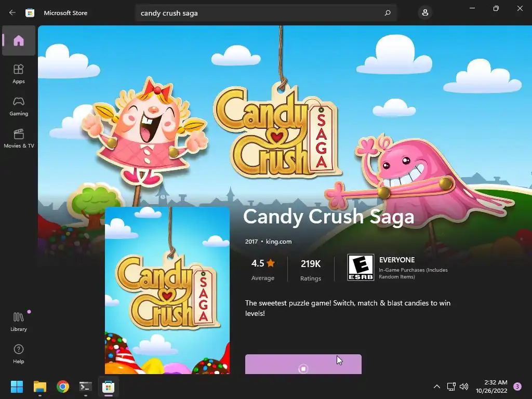Image resolution: width=532 pixels, height=399 pixels.
Task: Open the Home section in sidebar
Action: tap(19, 41)
